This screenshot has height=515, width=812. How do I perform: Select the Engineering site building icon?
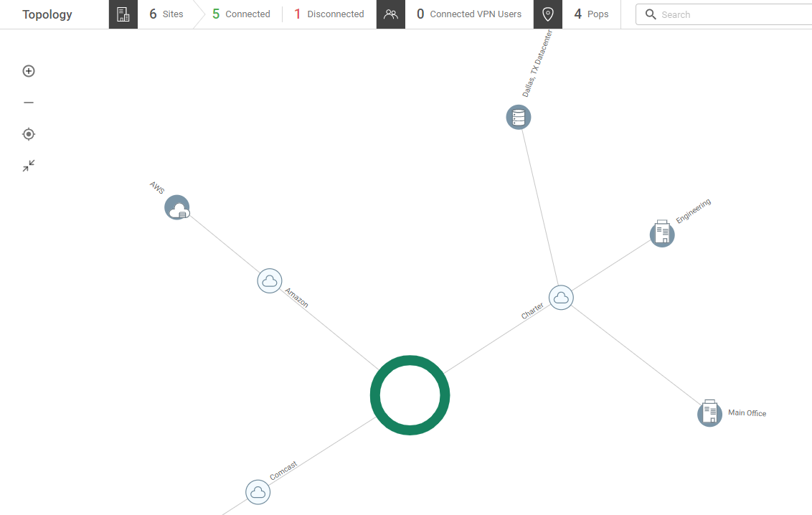click(x=661, y=234)
